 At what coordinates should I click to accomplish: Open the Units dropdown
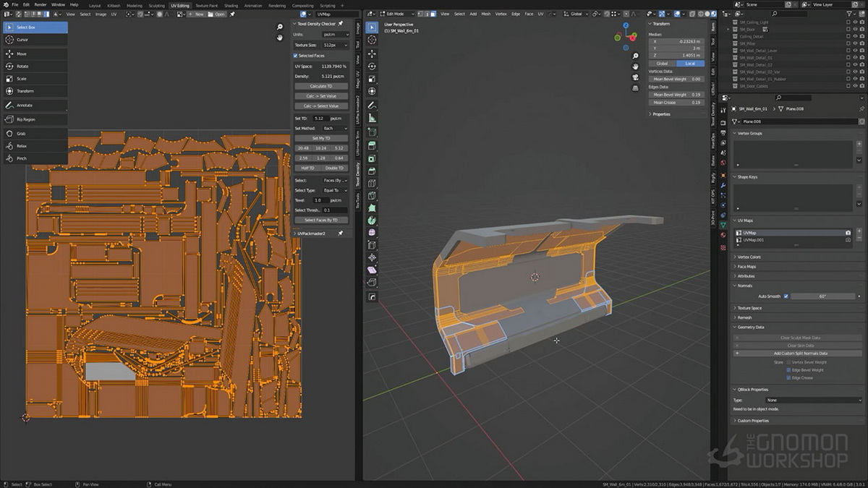tap(336, 35)
